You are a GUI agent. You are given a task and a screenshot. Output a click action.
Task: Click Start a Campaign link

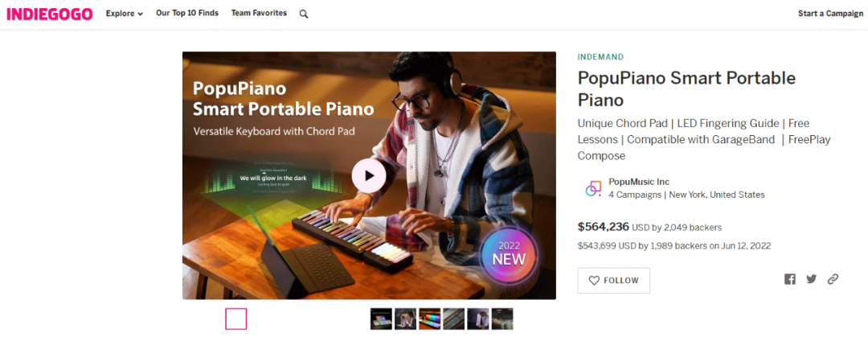pos(831,14)
